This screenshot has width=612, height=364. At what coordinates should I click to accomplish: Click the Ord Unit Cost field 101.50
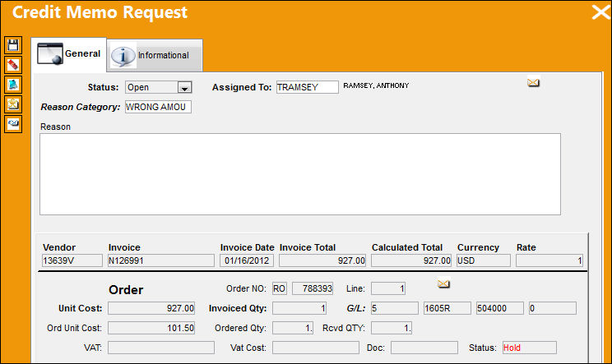151,328
